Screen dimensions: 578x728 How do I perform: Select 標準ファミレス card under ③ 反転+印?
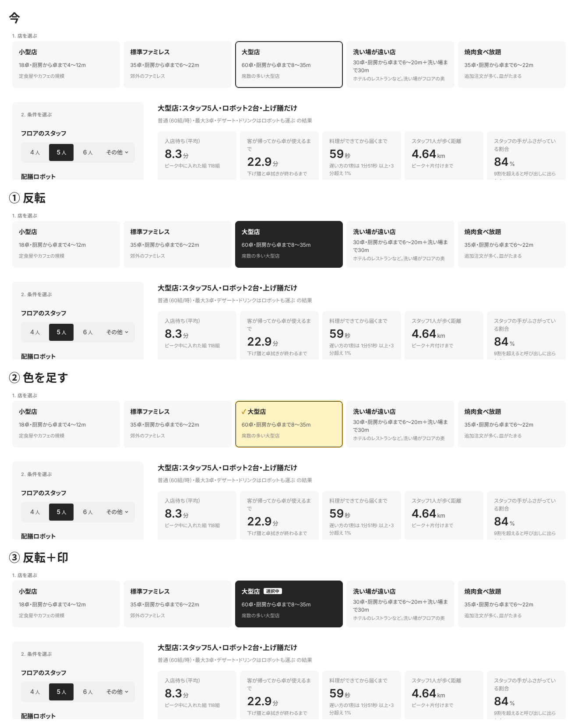[177, 604]
